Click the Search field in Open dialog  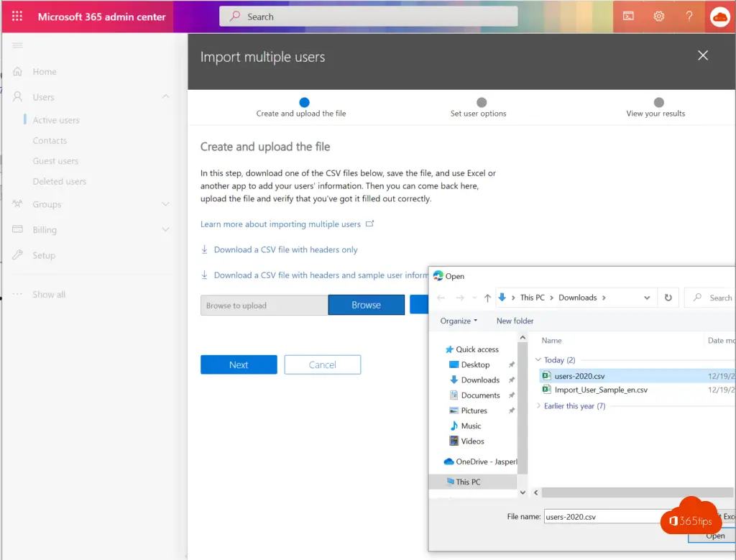711,298
